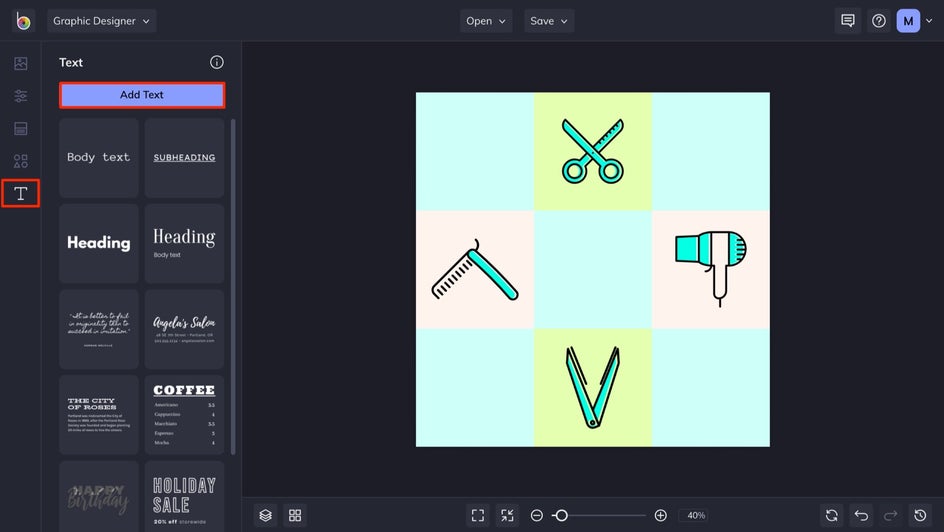
Task: Click the collapse-arrows fullscreen icon
Action: (x=508, y=515)
